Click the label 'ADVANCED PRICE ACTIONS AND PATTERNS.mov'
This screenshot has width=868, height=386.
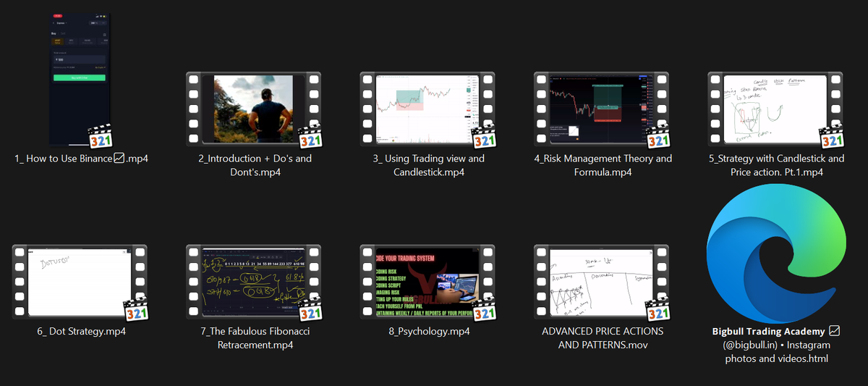[603, 338]
